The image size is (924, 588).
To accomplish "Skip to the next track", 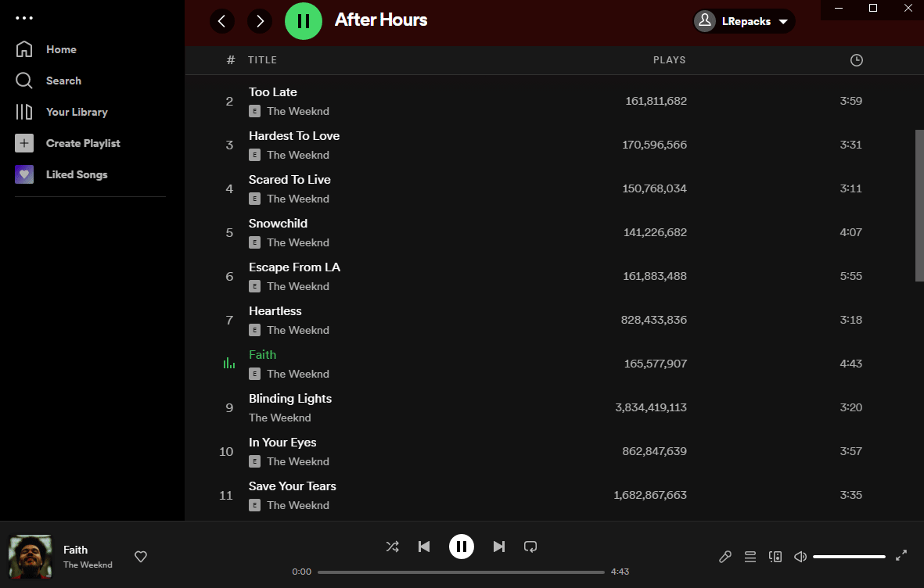I will tap(499, 547).
